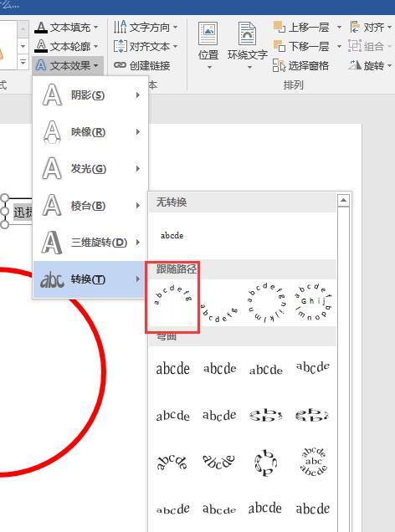Select fourth warp effect in second row
Screen dimensions: 395x532
click(x=313, y=415)
